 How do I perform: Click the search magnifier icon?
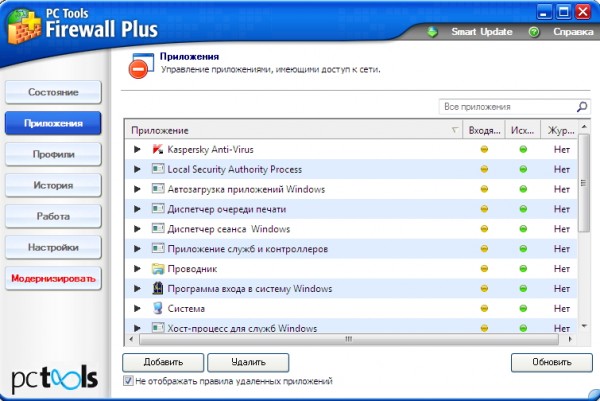coord(582,107)
